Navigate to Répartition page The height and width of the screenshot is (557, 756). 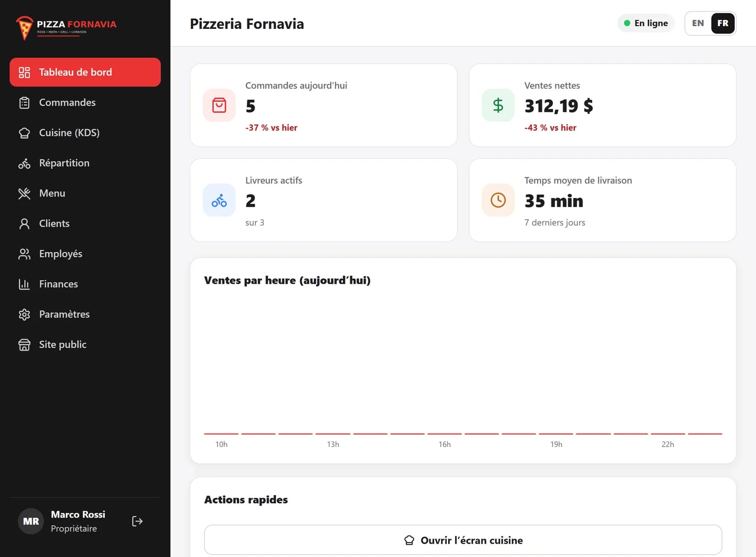85,163
